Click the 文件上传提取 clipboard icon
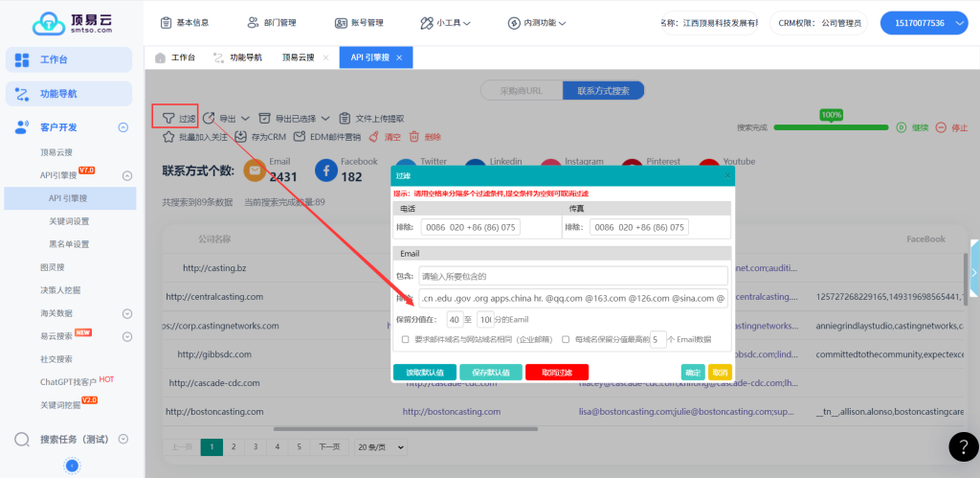 point(345,119)
